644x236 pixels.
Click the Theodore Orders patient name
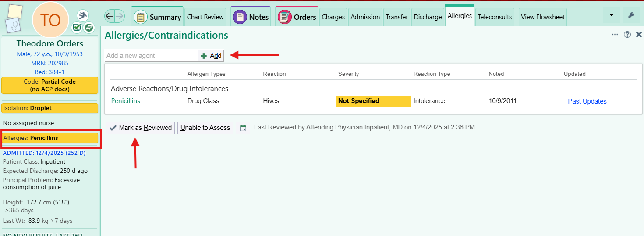tap(50, 43)
